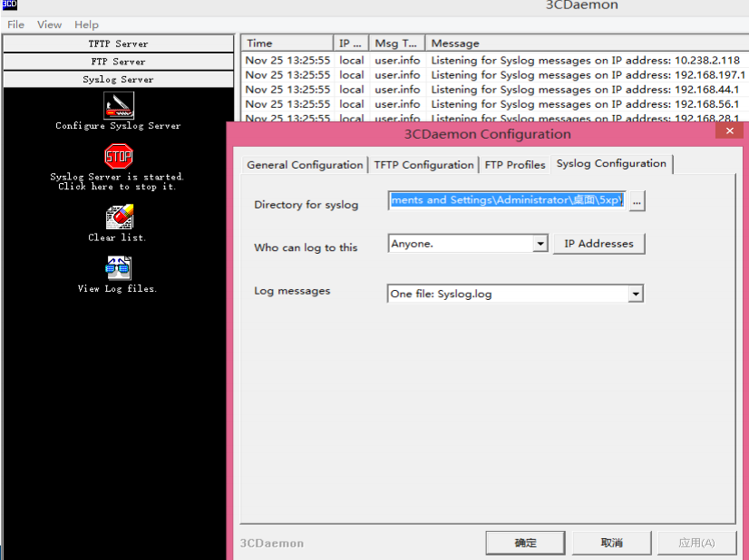Stop the Syslog Server via STOP icon
The width and height of the screenshot is (749, 560).
119,156
